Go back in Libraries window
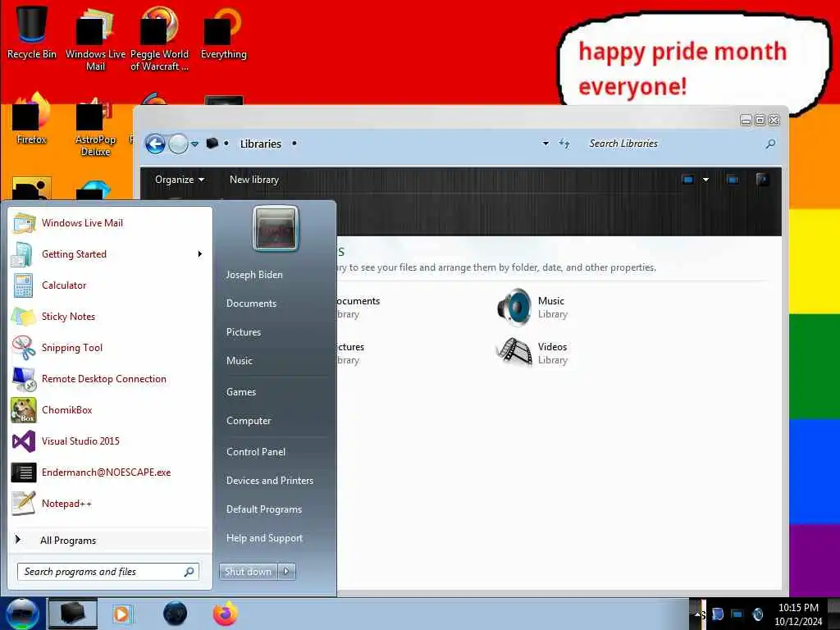The image size is (840, 630). click(x=155, y=144)
